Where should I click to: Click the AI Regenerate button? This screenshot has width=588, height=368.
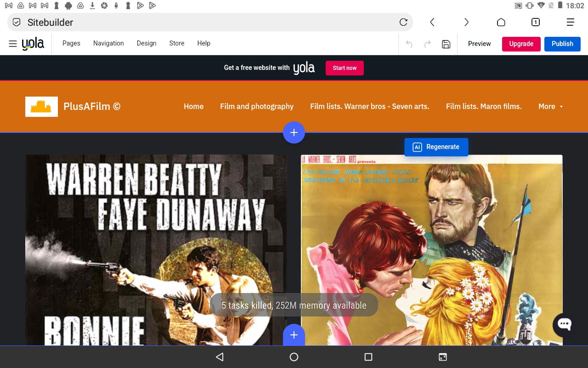click(x=436, y=147)
